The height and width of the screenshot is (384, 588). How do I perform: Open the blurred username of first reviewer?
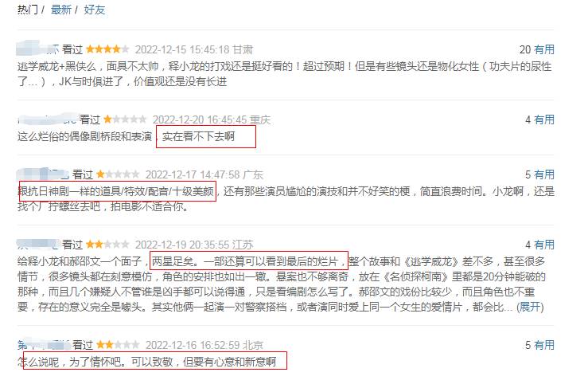[x=37, y=49]
